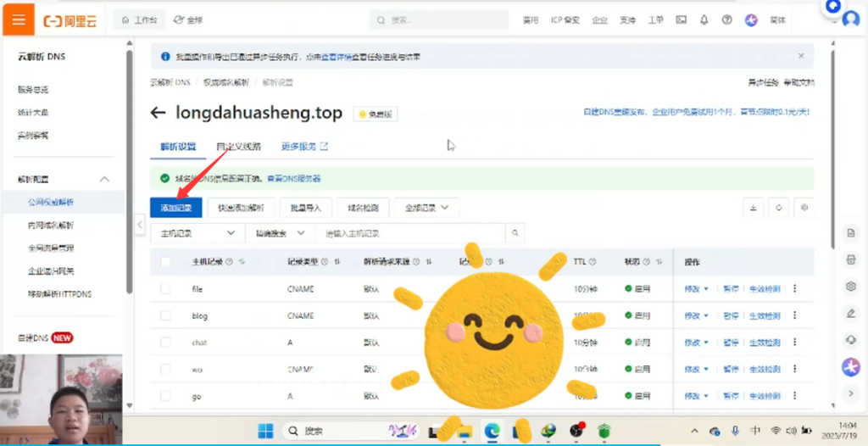The height and width of the screenshot is (446, 868).
Task: Open the help question mark icon
Action: click(x=726, y=20)
